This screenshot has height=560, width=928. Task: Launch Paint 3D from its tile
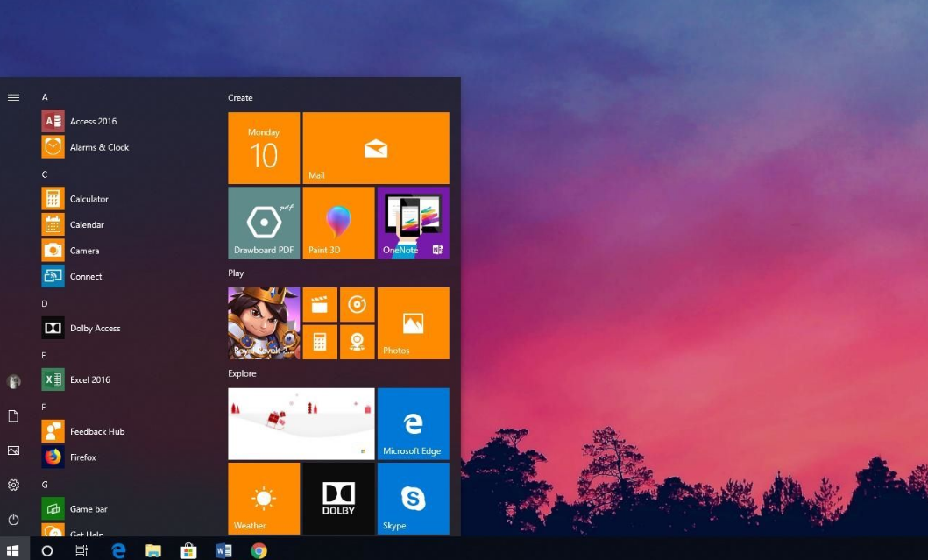(338, 222)
